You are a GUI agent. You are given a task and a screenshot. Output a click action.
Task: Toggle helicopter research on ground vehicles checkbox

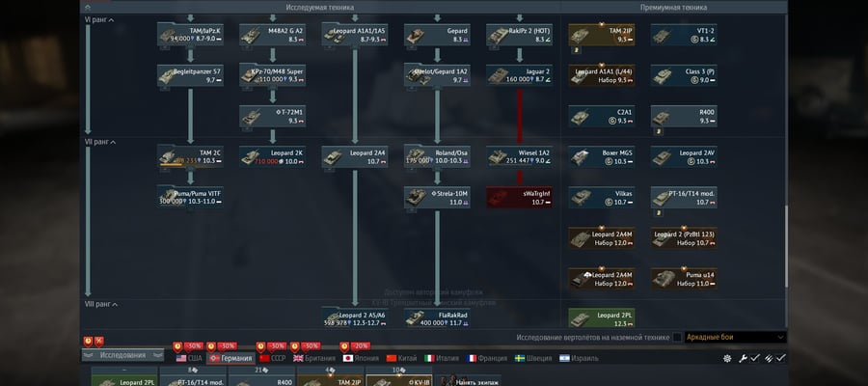coord(677,337)
